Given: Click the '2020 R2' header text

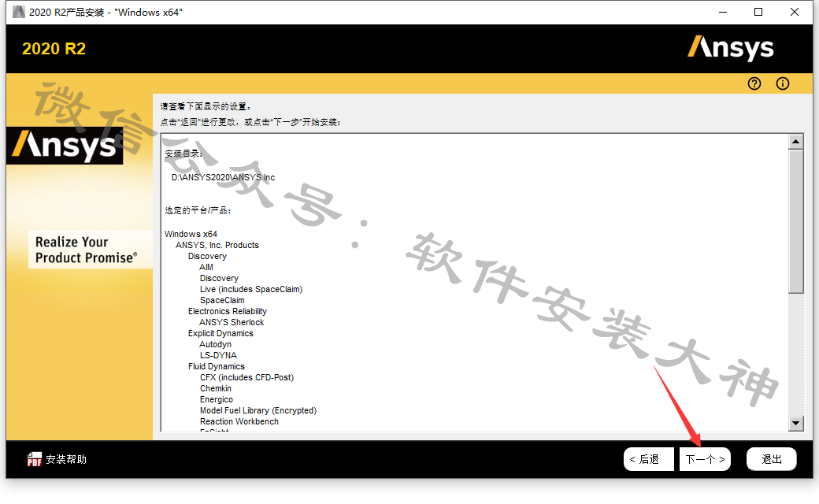Looking at the screenshot, I should (x=54, y=49).
